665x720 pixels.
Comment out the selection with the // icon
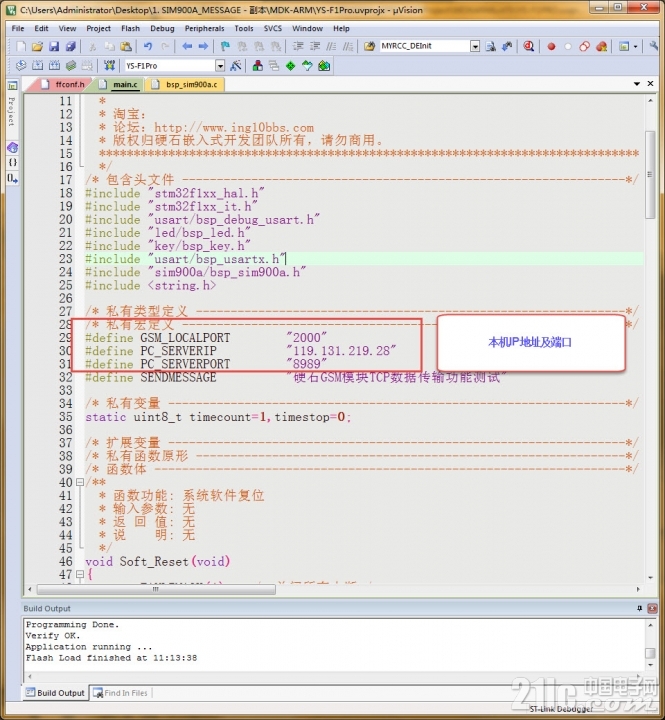[331, 46]
